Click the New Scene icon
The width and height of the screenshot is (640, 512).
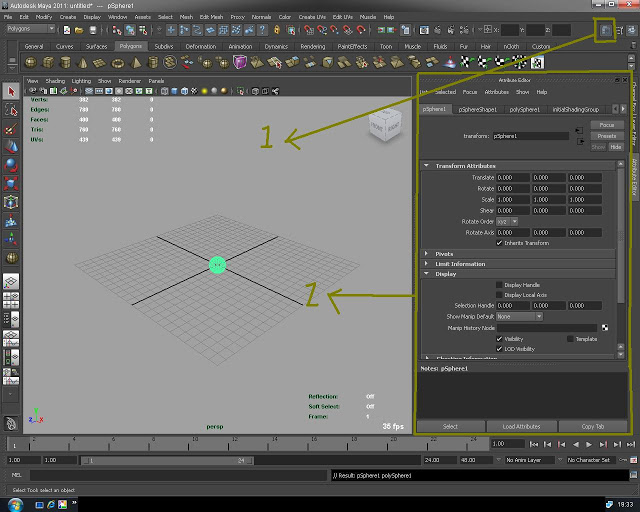pyautogui.click(x=67, y=30)
